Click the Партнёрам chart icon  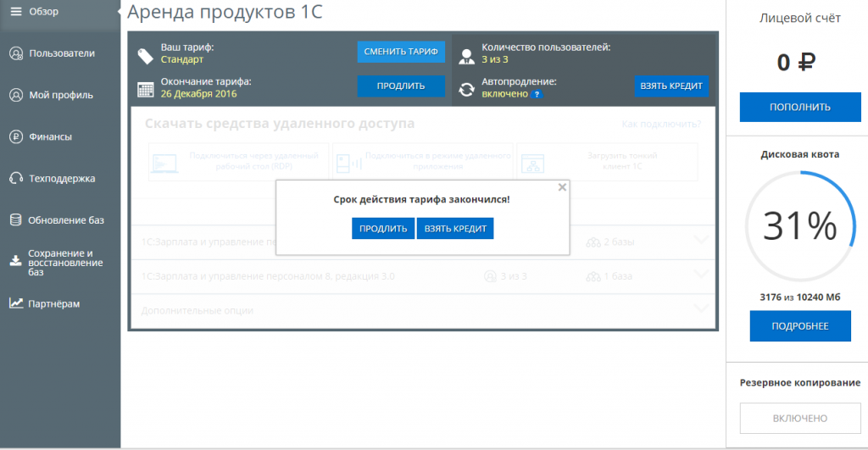tap(15, 303)
